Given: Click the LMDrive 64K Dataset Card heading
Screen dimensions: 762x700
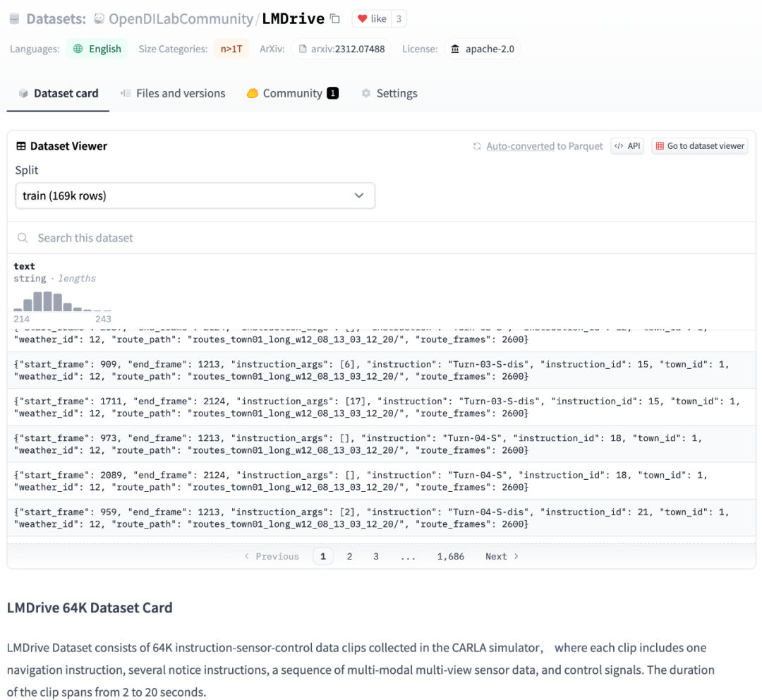Looking at the screenshot, I should (90, 608).
